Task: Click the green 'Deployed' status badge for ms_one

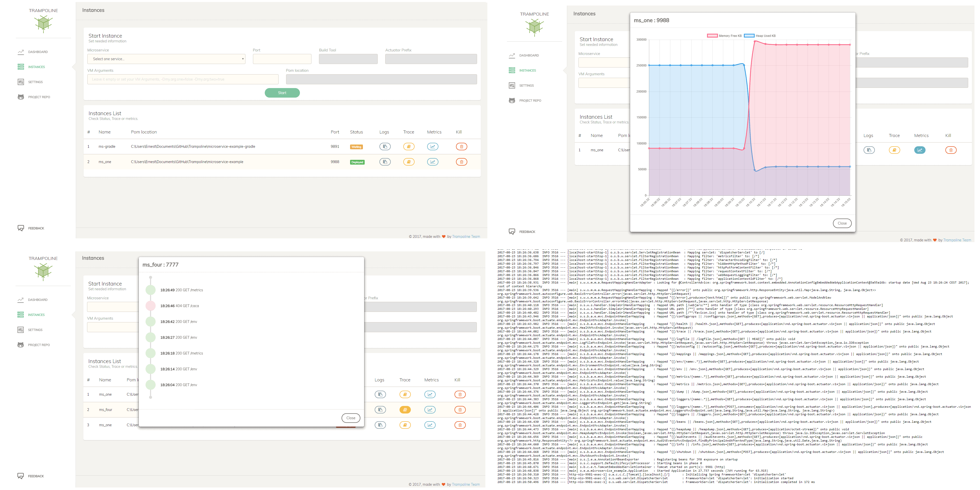Action: pyautogui.click(x=357, y=162)
